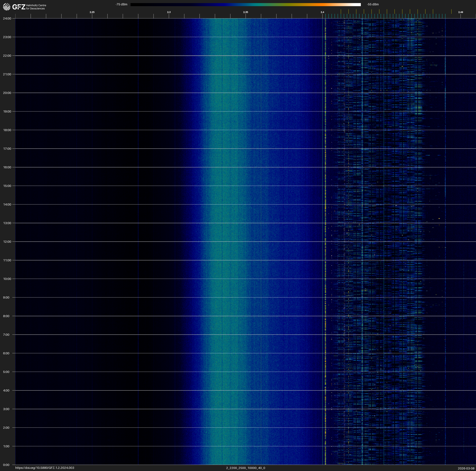Click the 2026-03-08 date label
Viewport: 476px width, 471px height.
coord(466,468)
